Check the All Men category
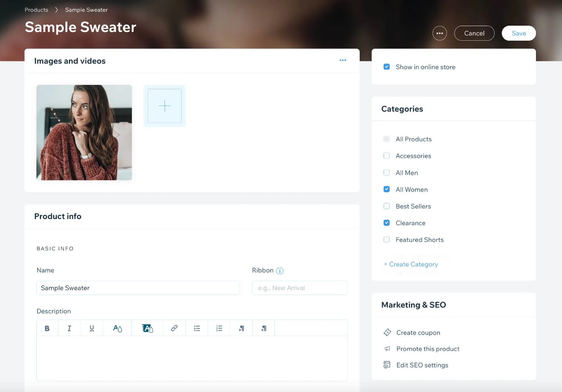Screen dimensions: 562x392 [x=386, y=172]
